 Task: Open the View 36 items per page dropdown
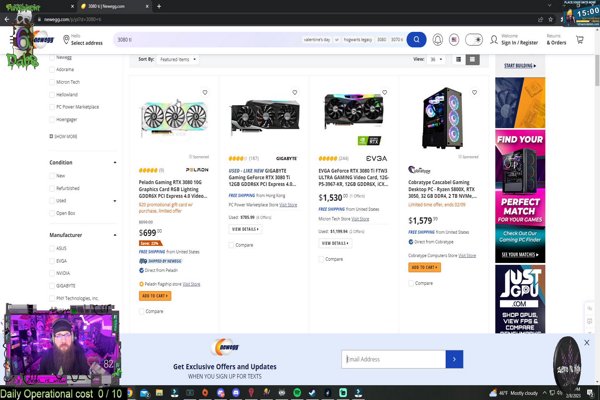436,59
